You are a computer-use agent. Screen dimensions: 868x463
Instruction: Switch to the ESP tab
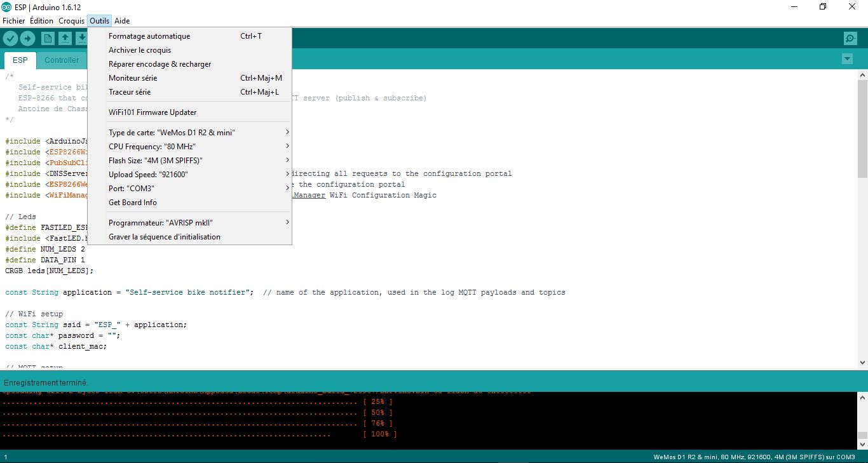[x=20, y=60]
